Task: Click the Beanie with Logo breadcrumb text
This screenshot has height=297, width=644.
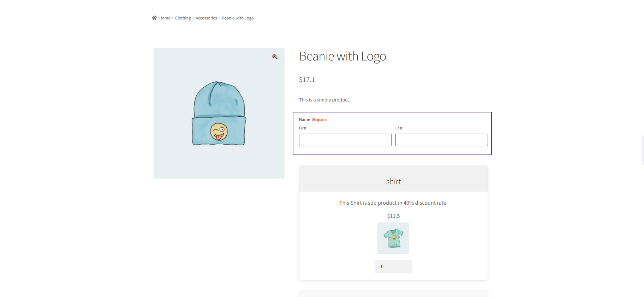Action: tap(238, 18)
